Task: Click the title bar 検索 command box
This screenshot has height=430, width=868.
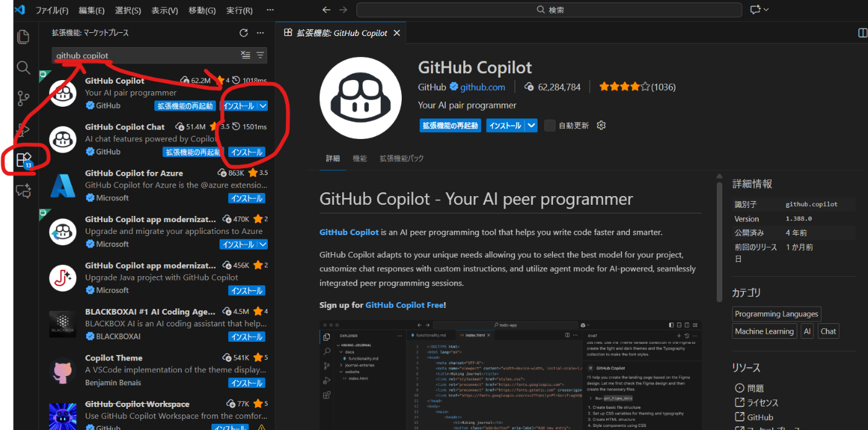Action: [549, 10]
